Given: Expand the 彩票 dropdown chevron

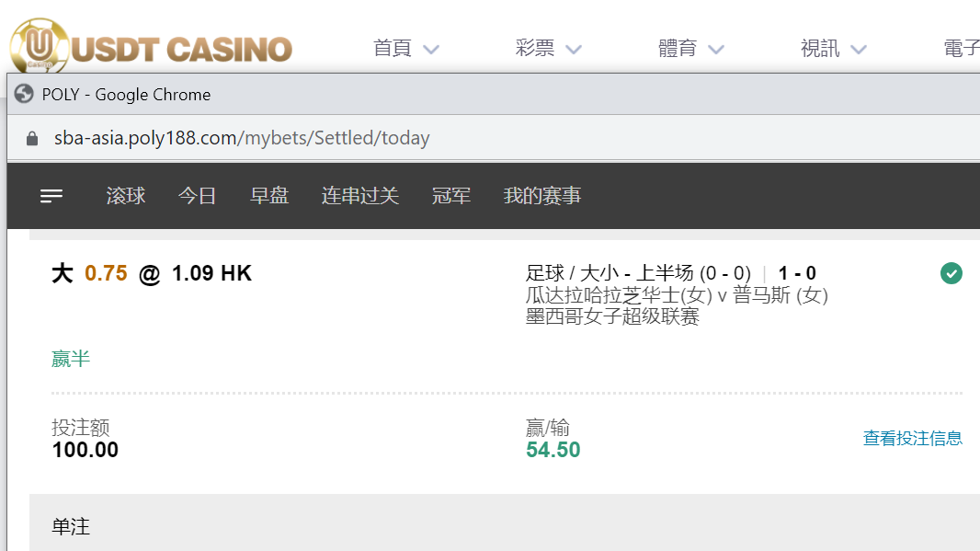Looking at the screenshot, I should 574,50.
